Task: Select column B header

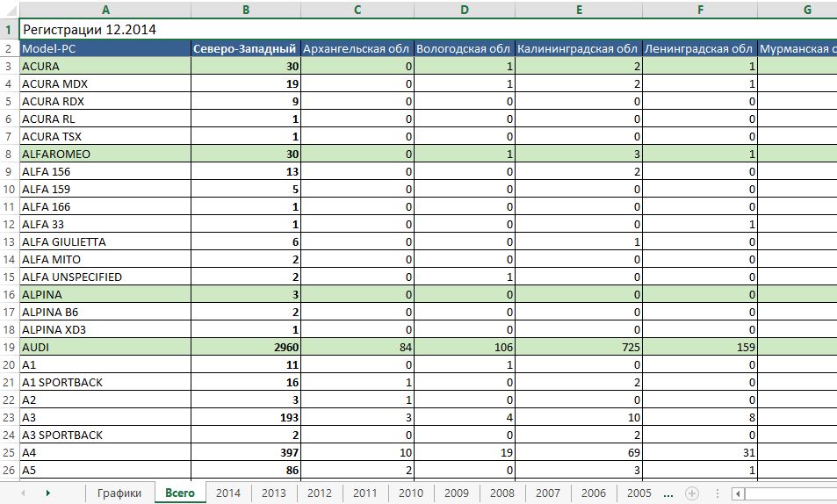Action: coord(246,10)
